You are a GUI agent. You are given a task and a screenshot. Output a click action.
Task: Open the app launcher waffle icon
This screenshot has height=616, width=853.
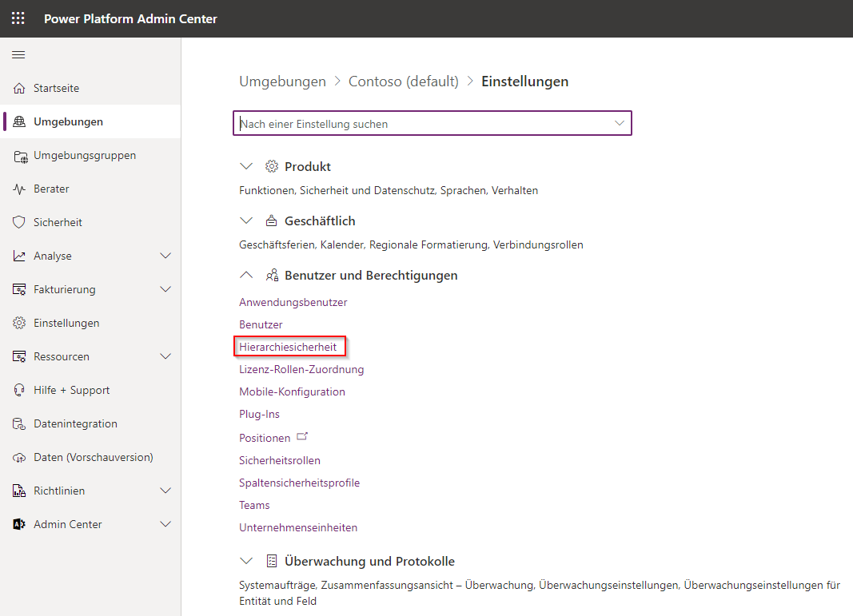18,18
